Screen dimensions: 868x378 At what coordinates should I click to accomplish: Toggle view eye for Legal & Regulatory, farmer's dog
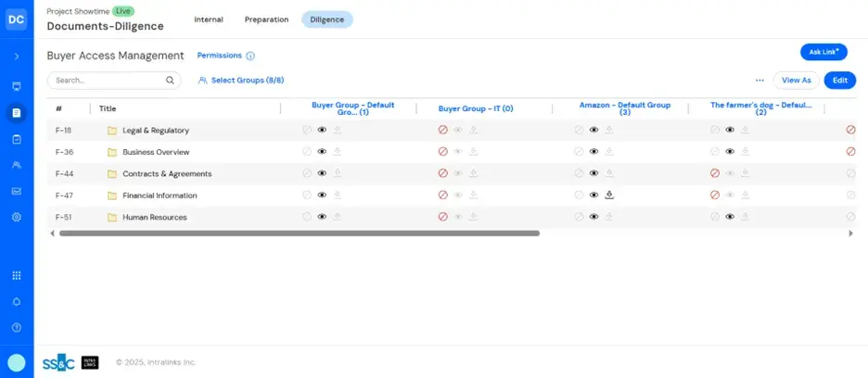(730, 130)
